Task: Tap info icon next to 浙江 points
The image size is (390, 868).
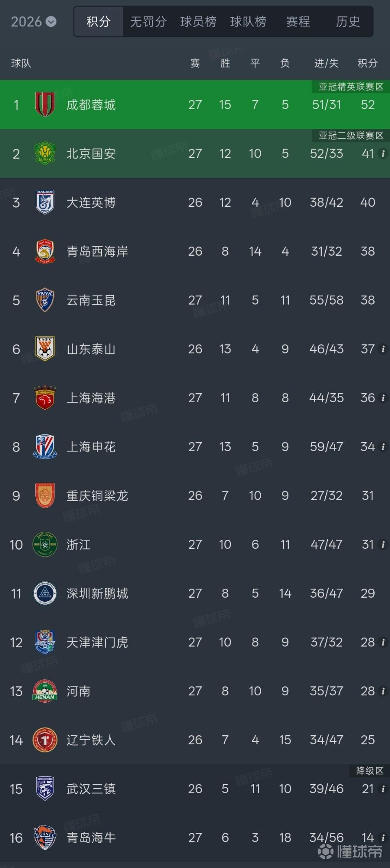Action: point(383,544)
